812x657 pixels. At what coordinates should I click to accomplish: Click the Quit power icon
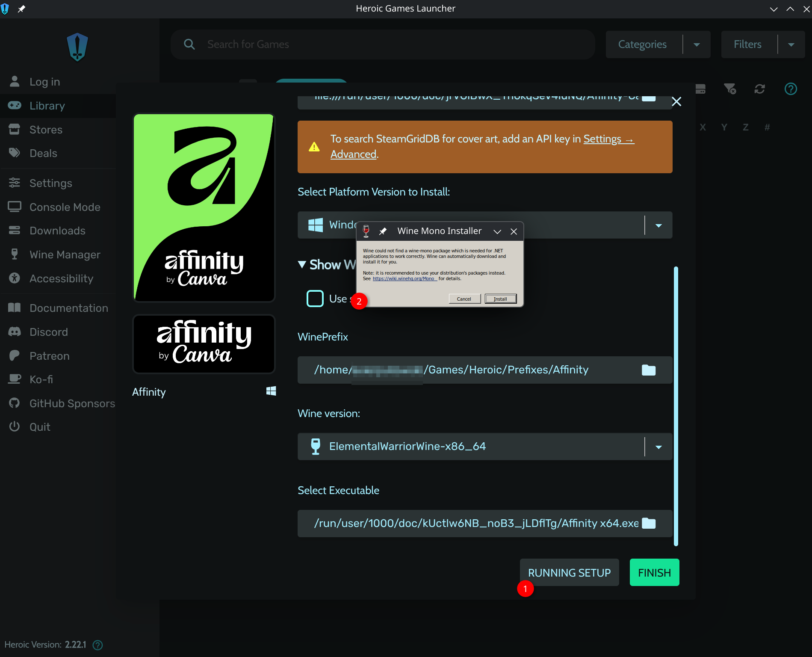(x=15, y=427)
